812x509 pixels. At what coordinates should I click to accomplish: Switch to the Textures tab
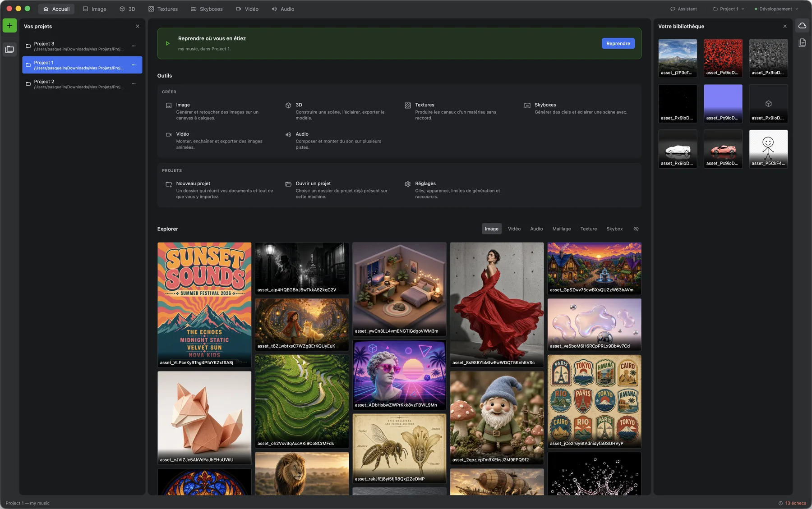coord(163,9)
